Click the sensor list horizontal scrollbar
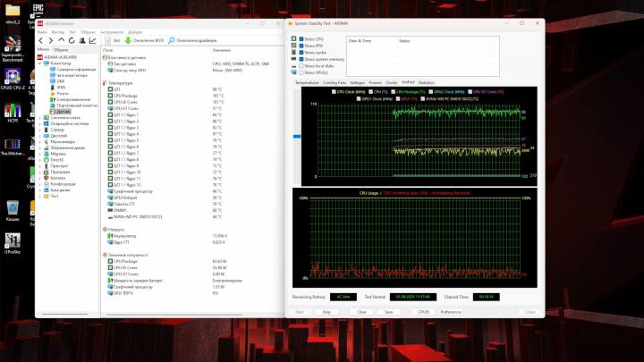Screen dimensions: 644x362 [174, 315]
